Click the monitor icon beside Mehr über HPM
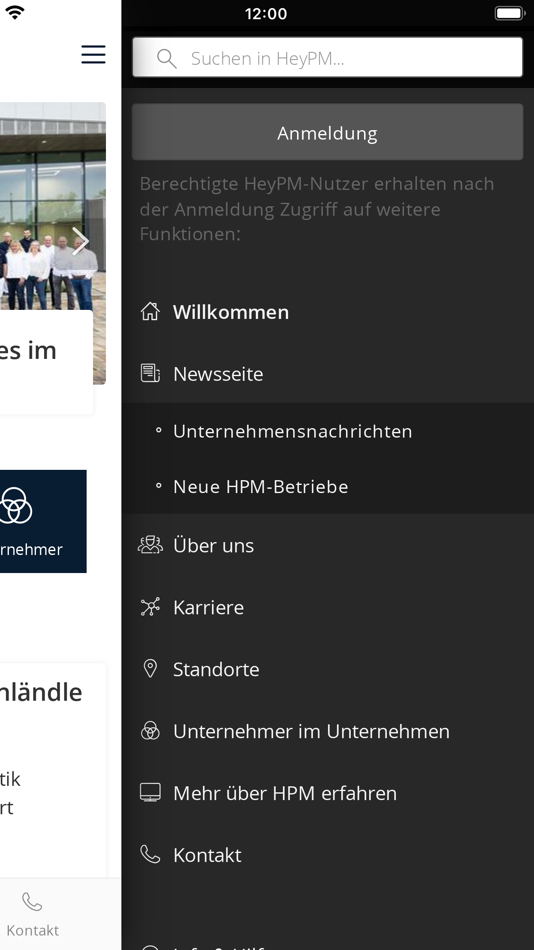The height and width of the screenshot is (950, 534). pos(150,792)
